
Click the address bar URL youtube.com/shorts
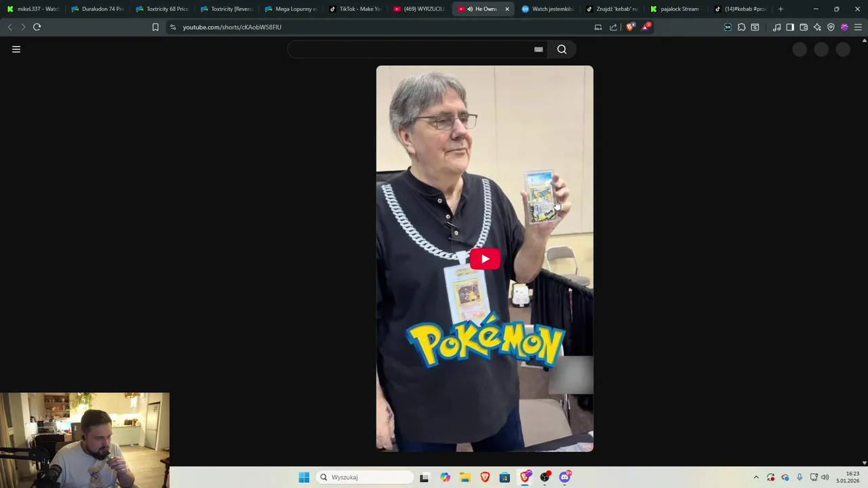[232, 27]
